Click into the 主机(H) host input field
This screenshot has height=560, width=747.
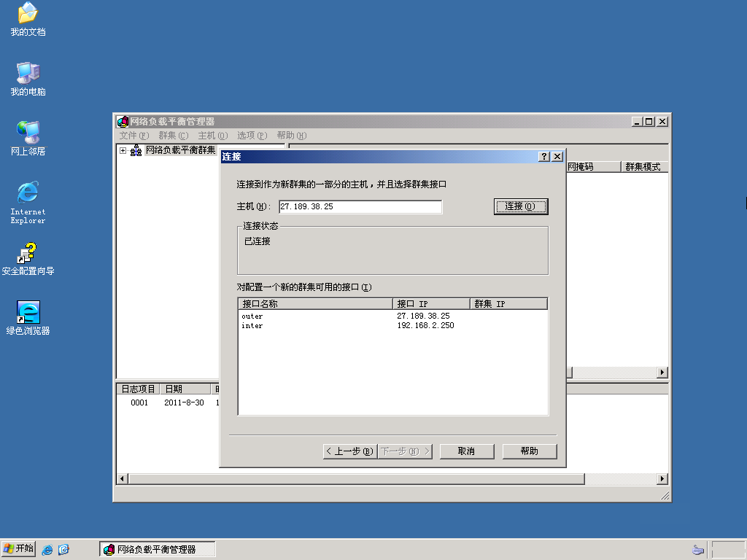(x=360, y=206)
